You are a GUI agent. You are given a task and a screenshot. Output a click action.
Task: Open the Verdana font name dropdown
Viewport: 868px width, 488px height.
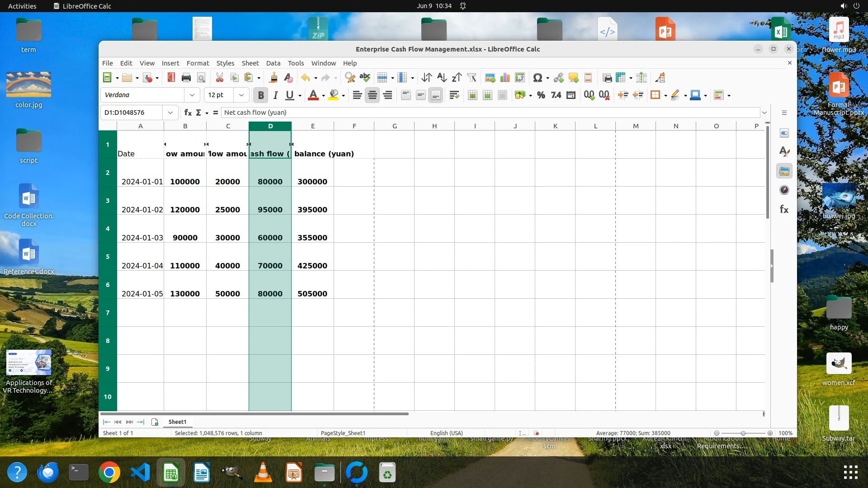[x=192, y=95]
